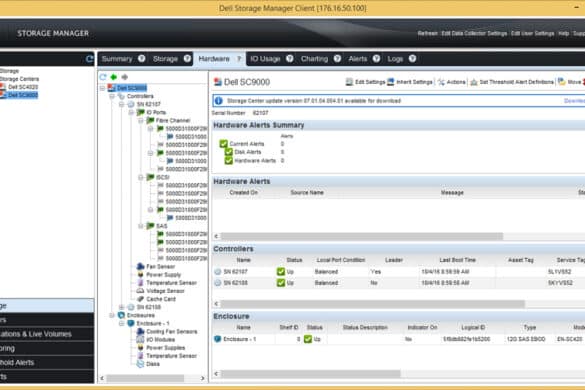Click Enclosure - 1 icon in Enclosure table

(x=218, y=339)
